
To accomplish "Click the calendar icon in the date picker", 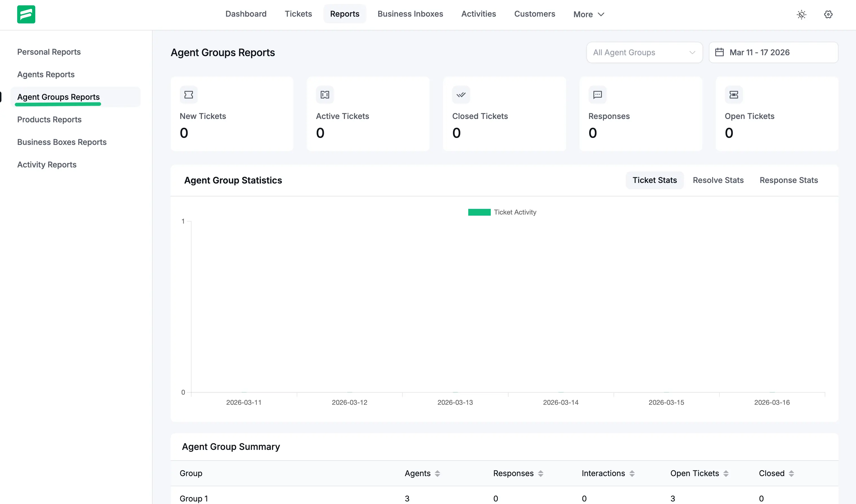I will [x=719, y=52].
